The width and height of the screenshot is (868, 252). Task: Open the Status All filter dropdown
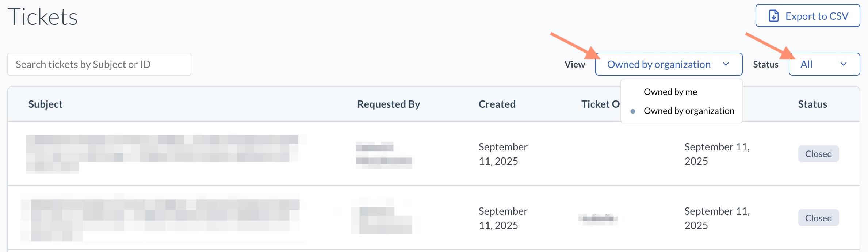click(824, 64)
